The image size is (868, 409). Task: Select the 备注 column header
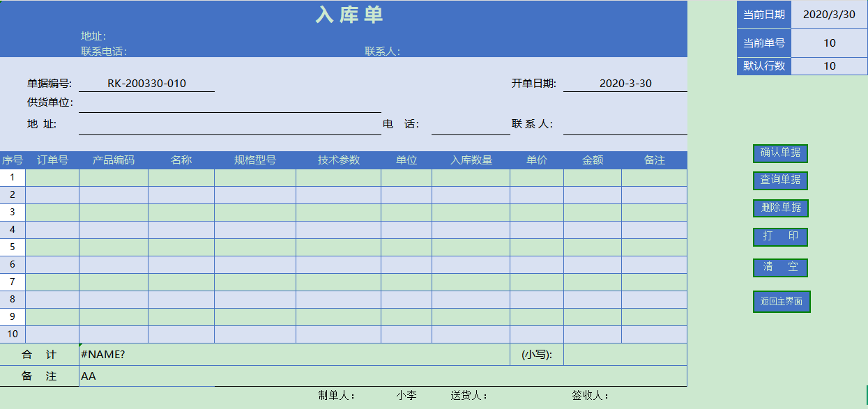tap(655, 160)
